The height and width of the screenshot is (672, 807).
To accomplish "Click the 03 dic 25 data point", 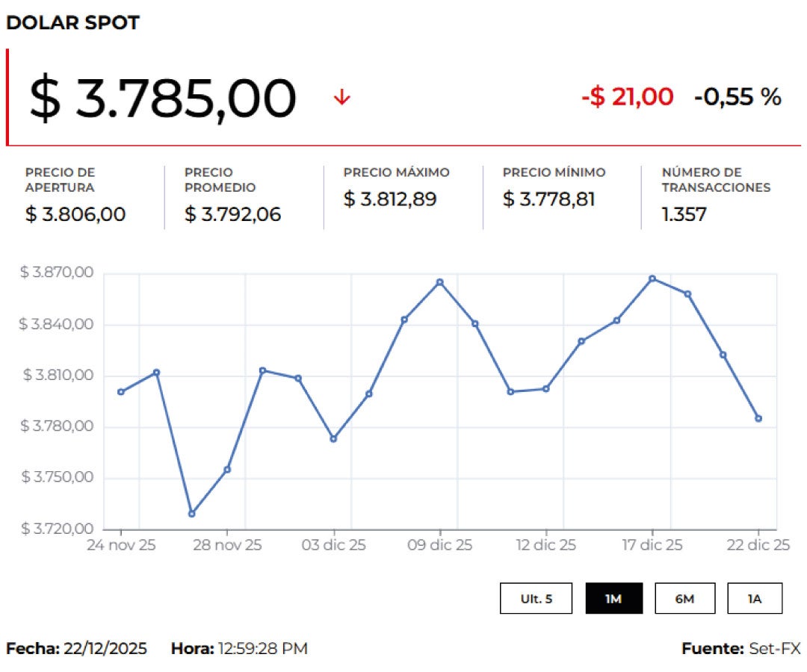I will point(333,438).
